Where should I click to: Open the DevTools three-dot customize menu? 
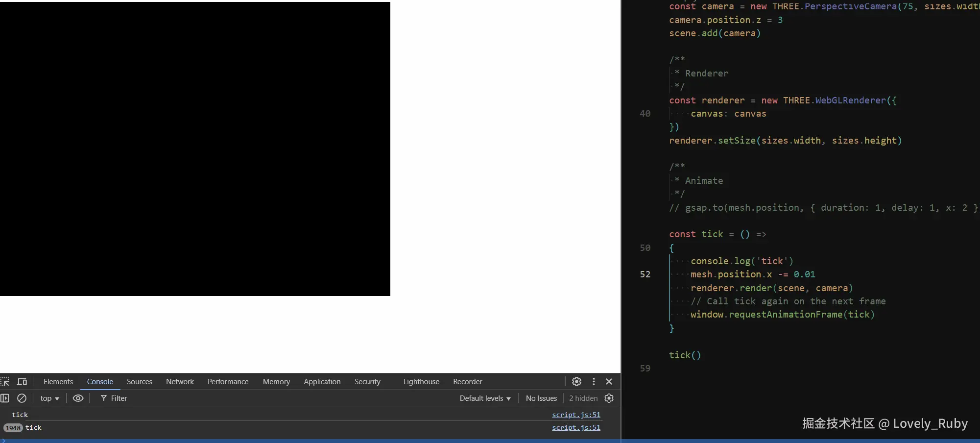click(594, 381)
